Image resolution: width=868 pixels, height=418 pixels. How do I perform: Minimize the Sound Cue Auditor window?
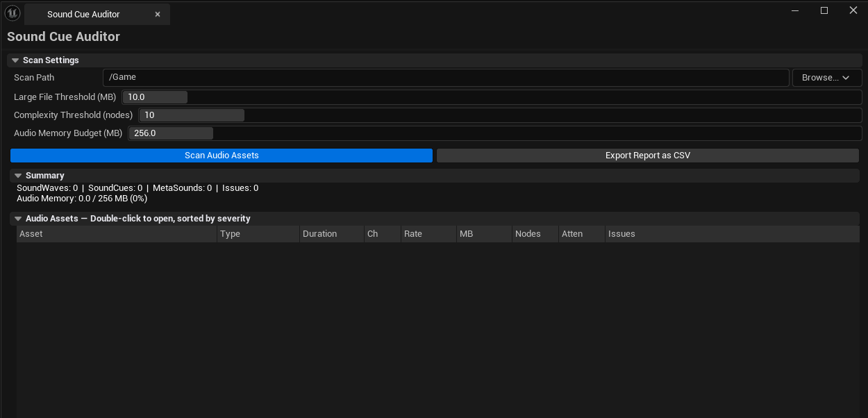(794, 10)
